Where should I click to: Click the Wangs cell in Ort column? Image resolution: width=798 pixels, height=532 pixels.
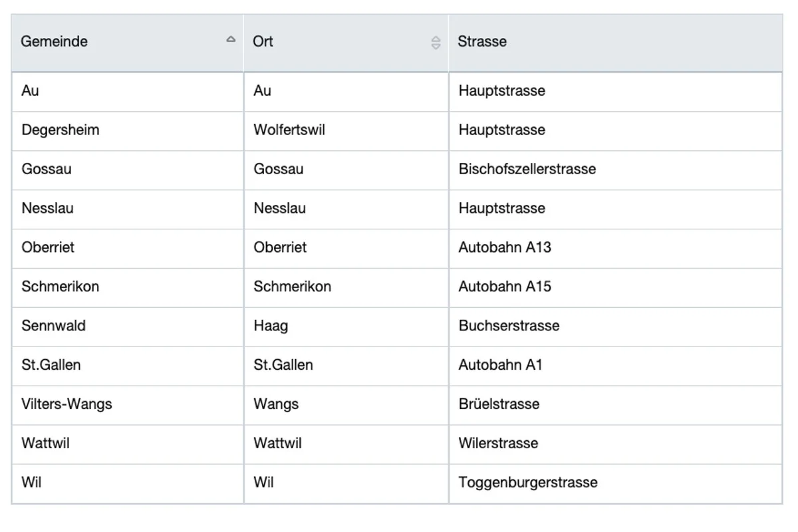point(346,405)
